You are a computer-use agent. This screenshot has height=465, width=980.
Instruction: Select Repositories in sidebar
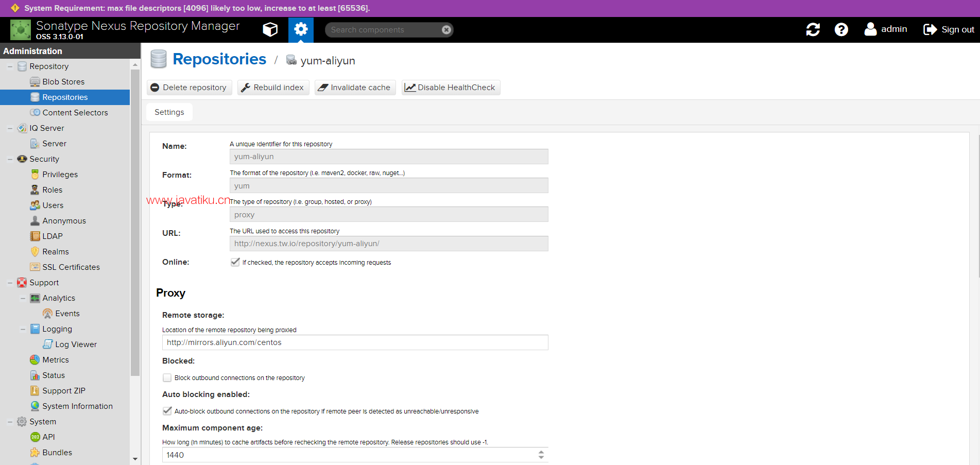(x=65, y=97)
